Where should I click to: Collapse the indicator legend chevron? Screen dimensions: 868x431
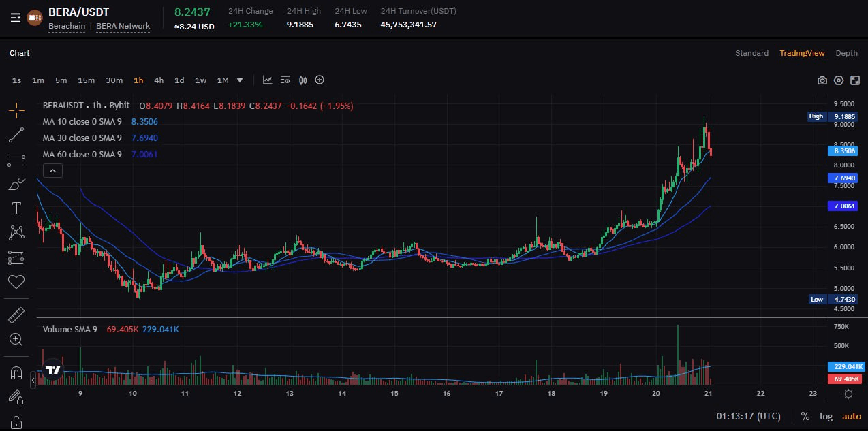click(52, 170)
